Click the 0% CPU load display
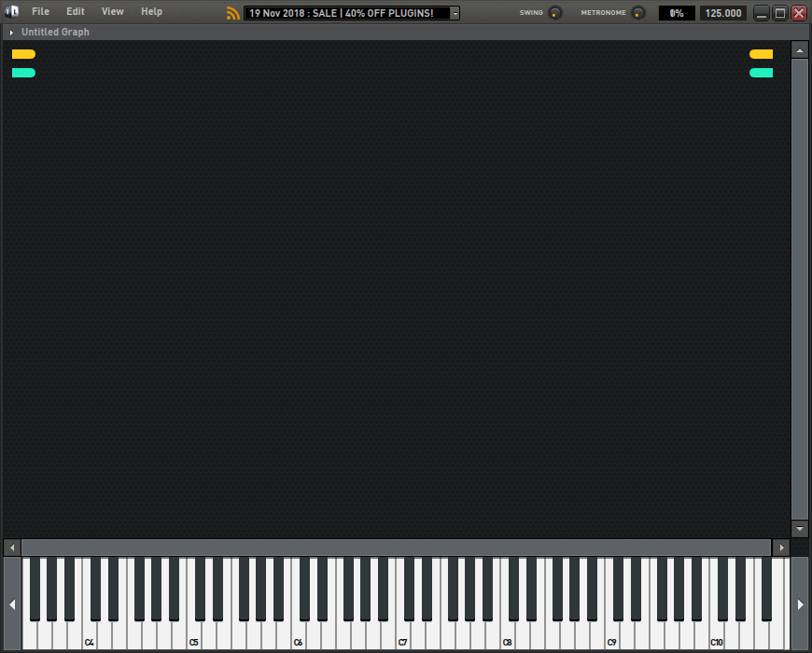Viewport: 812px width, 653px height. point(677,13)
